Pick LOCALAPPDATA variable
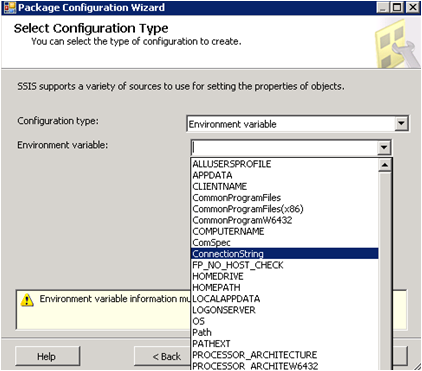This screenshot has width=422, height=371. [x=285, y=299]
